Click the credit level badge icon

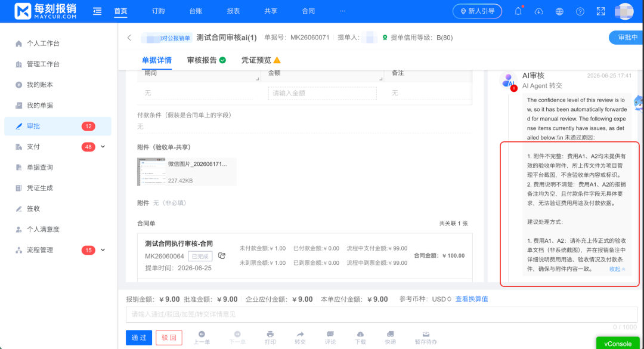(385, 38)
